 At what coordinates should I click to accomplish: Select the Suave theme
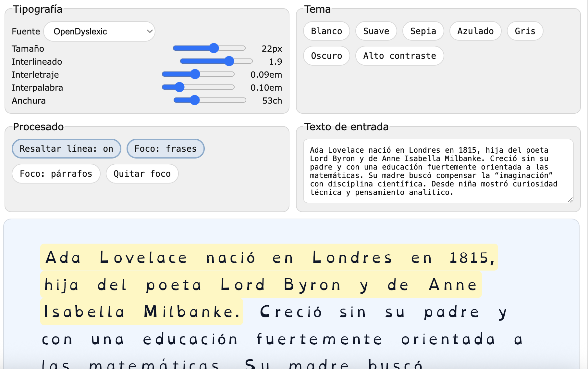(x=376, y=31)
